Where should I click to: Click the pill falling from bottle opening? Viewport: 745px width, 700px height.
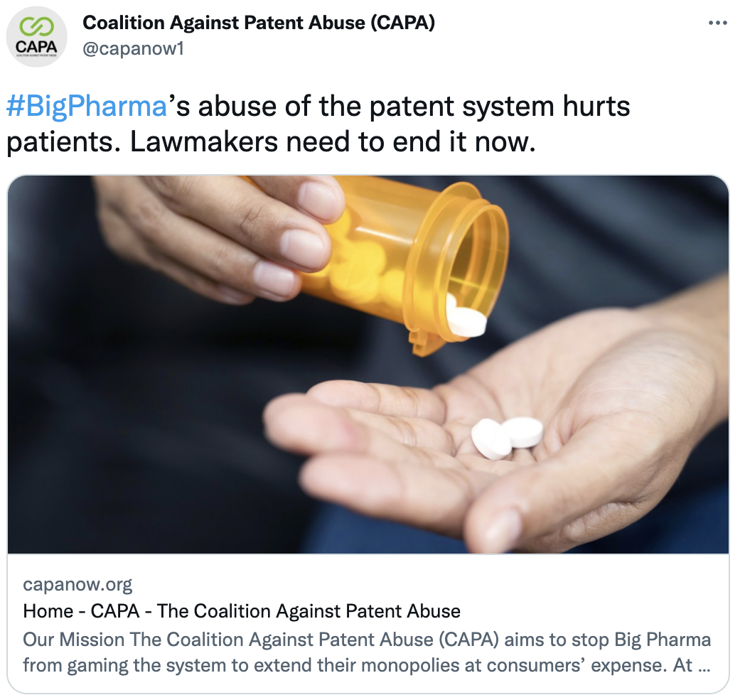(466, 321)
